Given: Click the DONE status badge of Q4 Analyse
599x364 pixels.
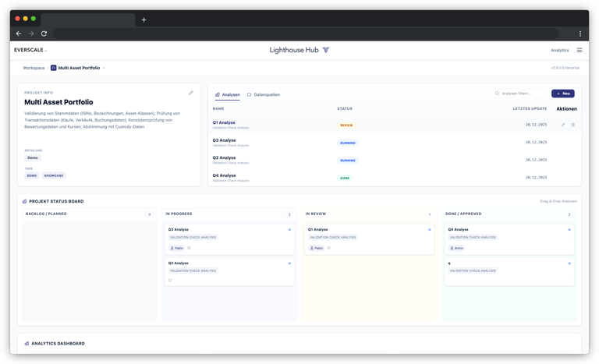Looking at the screenshot, I should click(x=345, y=178).
